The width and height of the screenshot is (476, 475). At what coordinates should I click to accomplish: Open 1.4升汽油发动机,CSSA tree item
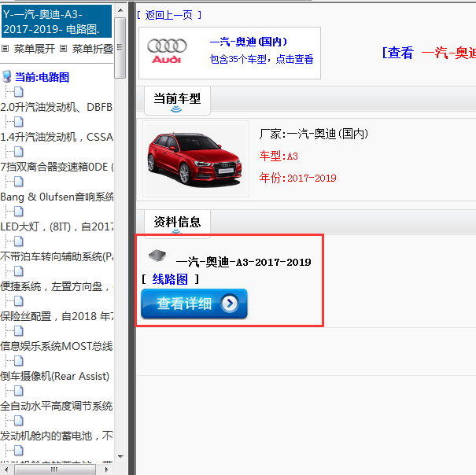click(57, 137)
